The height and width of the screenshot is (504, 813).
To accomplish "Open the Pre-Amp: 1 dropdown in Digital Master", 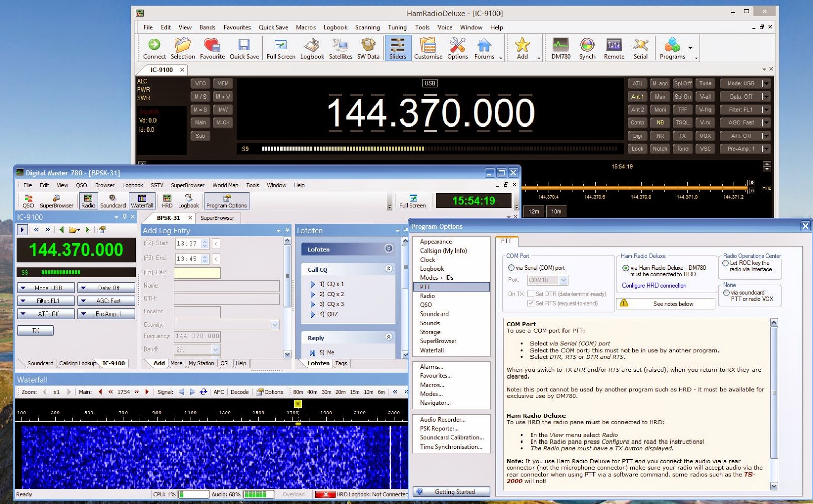I will click(106, 314).
